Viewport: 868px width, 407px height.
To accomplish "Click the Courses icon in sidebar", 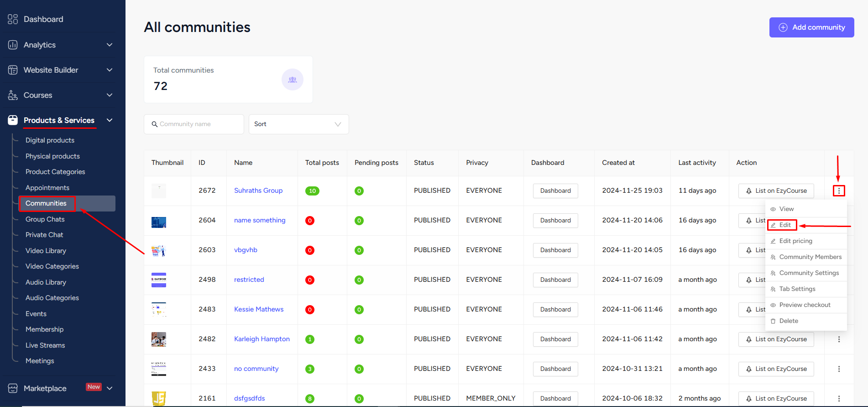I will click(x=13, y=95).
